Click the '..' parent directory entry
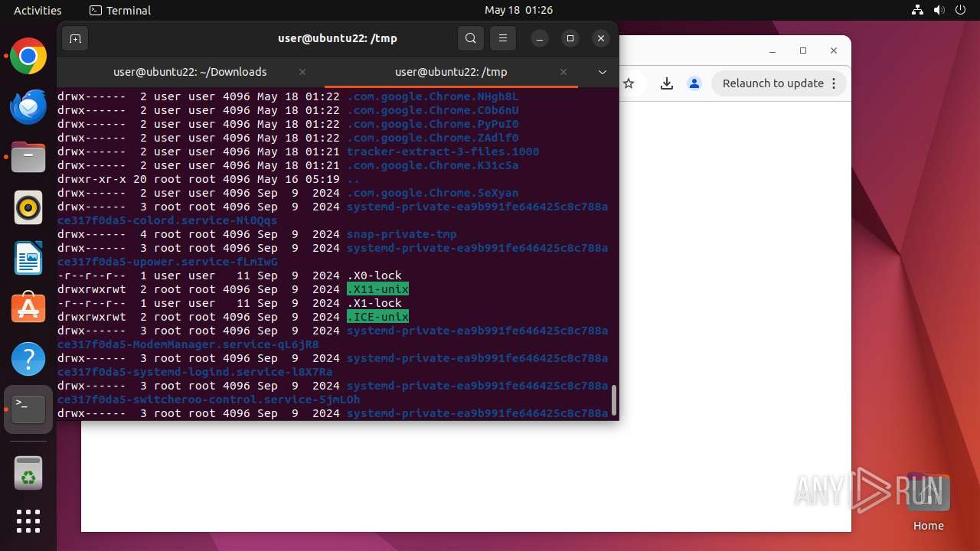980x551 pixels. point(353,179)
